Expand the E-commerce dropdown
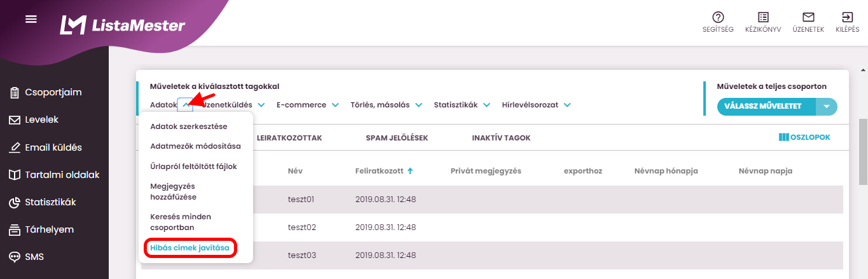This screenshot has height=279, width=868. tap(335, 105)
